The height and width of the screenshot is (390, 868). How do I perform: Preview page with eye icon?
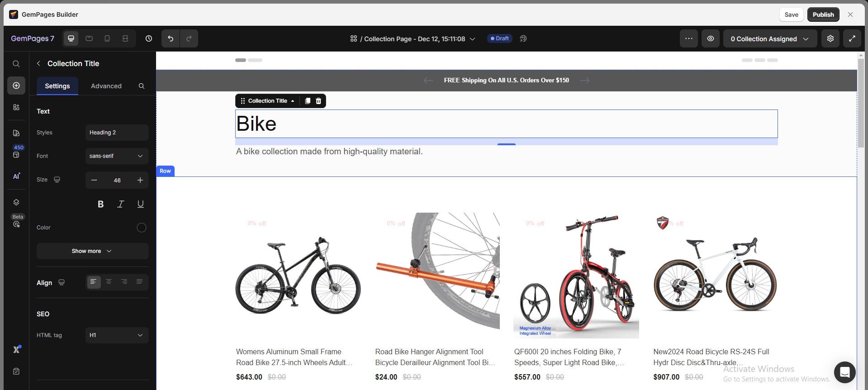[x=711, y=38]
